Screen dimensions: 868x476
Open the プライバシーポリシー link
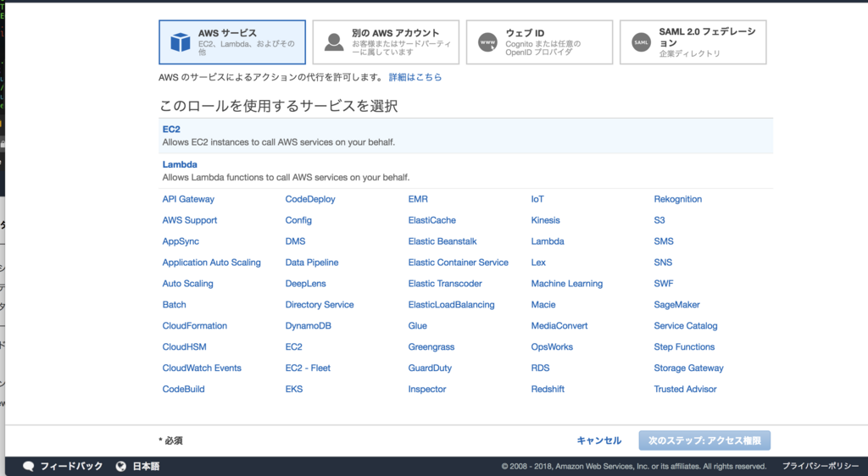821,466
